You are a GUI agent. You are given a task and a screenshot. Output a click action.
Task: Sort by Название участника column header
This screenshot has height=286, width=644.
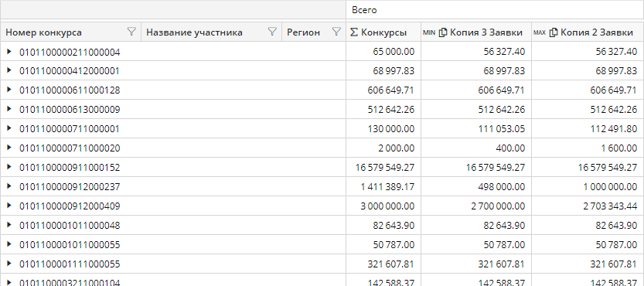(x=194, y=32)
